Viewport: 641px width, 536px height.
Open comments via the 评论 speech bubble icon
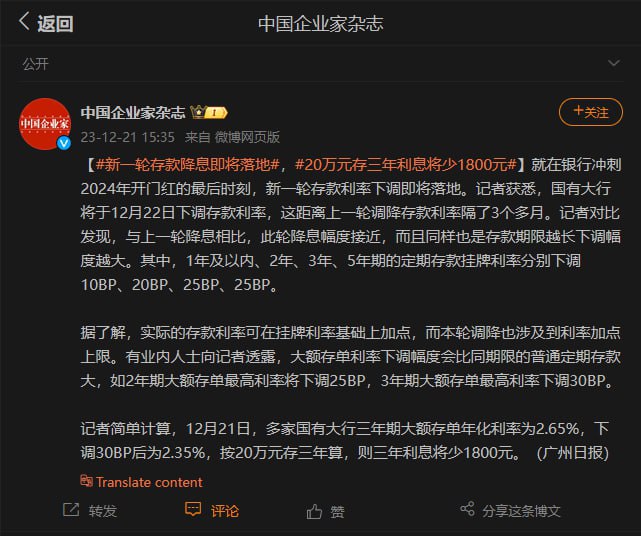click(x=193, y=509)
